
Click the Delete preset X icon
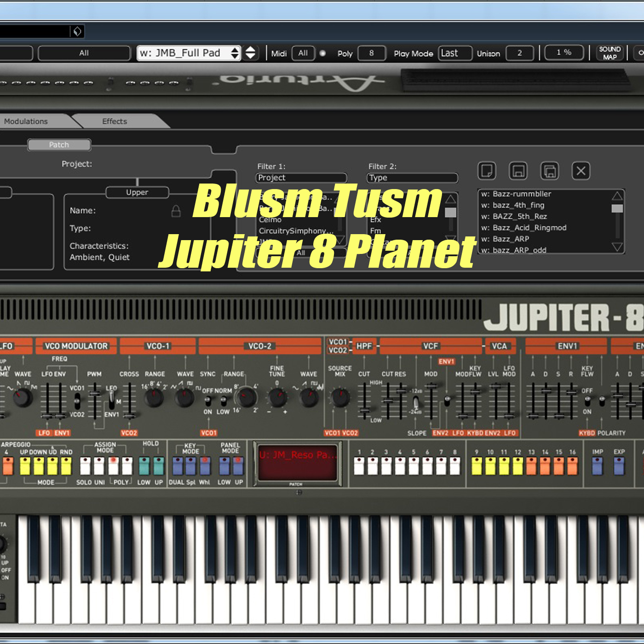pyautogui.click(x=581, y=171)
